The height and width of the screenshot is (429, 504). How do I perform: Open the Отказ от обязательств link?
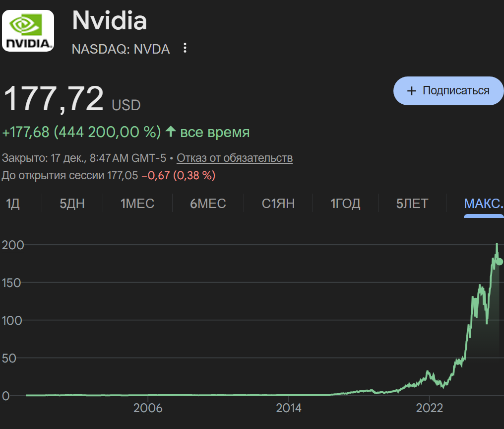pos(235,158)
